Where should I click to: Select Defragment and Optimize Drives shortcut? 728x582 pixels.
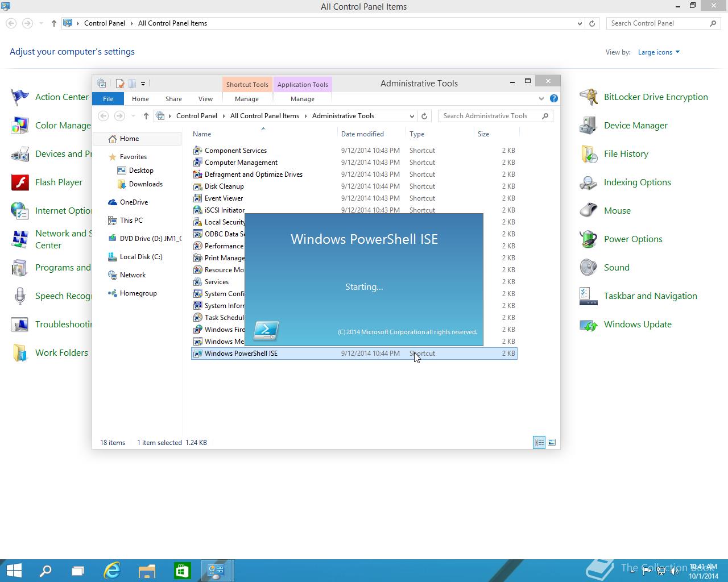tap(354, 174)
